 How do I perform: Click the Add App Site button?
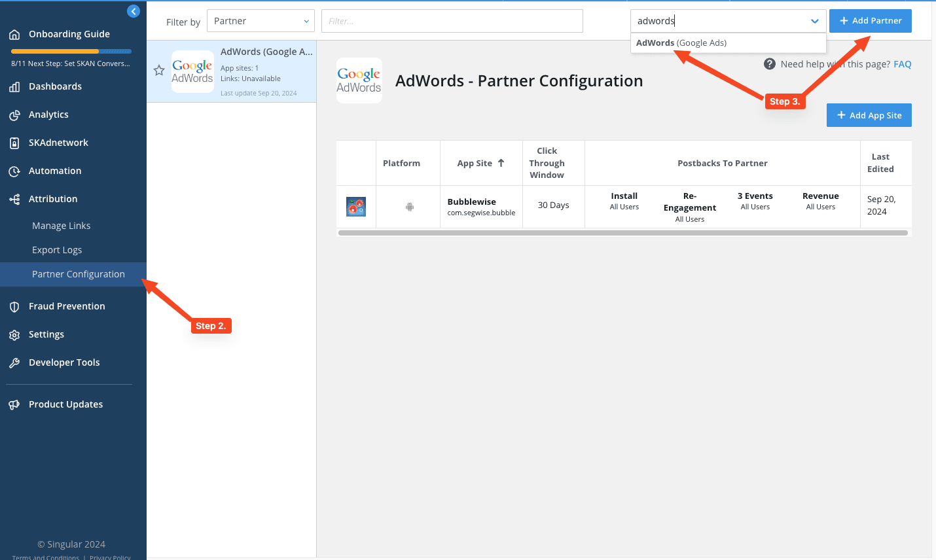869,115
